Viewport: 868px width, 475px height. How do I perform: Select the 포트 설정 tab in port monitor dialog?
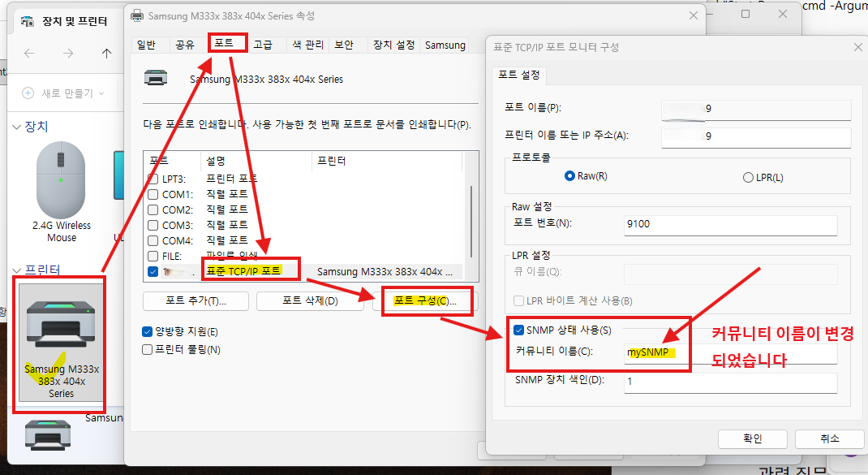(x=518, y=75)
